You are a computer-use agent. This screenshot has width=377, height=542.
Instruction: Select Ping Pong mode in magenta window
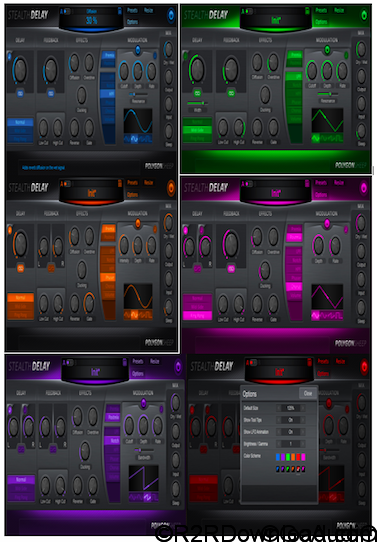tap(197, 315)
